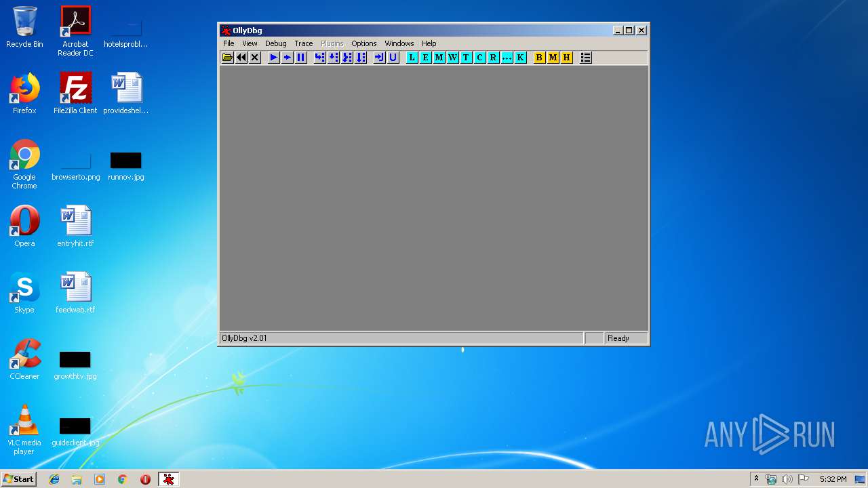Select the Google Chrome desktop shortcut
Screen dimensions: 868x488
point(24,164)
